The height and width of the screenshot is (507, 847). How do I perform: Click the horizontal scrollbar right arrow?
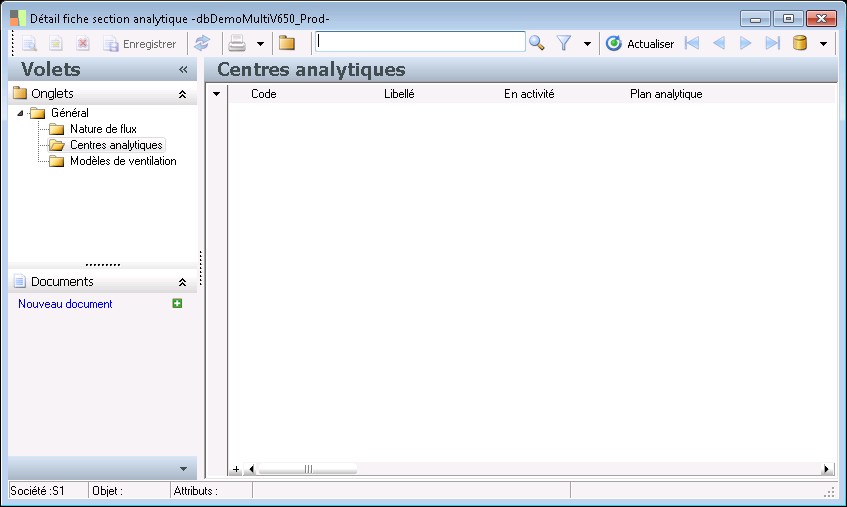pos(825,469)
